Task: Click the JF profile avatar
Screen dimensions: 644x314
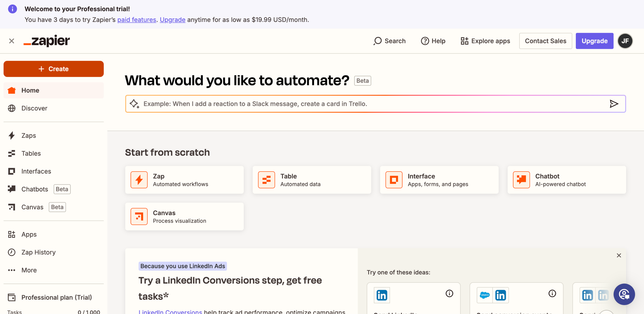Action: (x=625, y=41)
